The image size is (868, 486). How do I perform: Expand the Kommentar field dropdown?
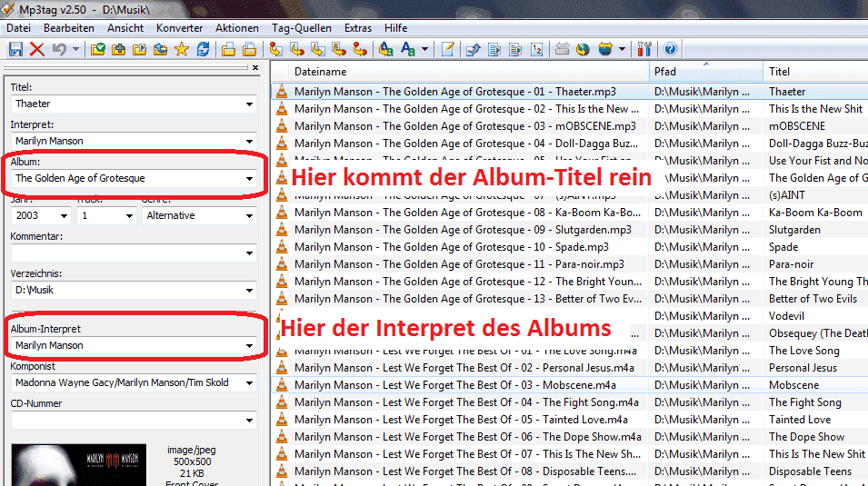(249, 253)
